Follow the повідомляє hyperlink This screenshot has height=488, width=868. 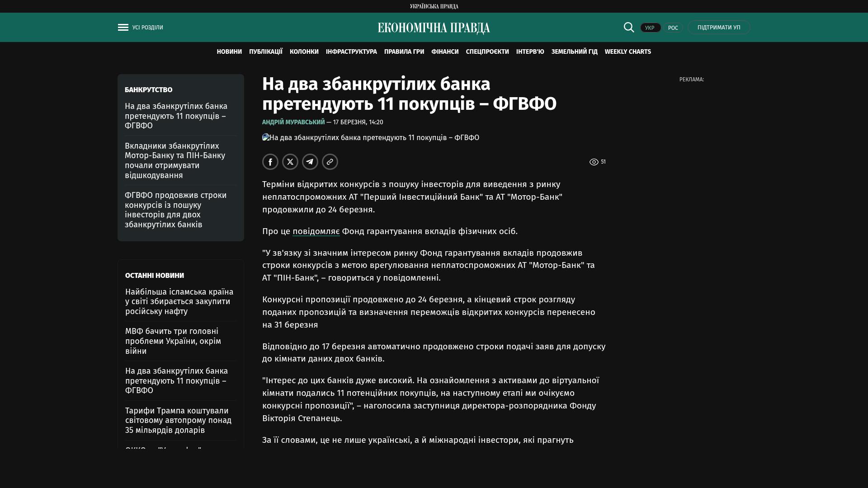click(316, 231)
